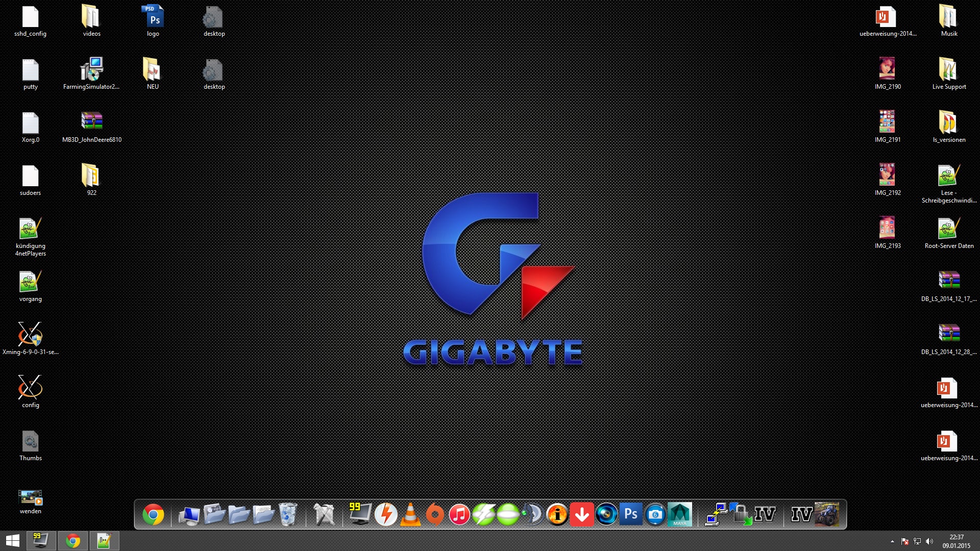Switch to Chrome in the taskbar

[73, 541]
